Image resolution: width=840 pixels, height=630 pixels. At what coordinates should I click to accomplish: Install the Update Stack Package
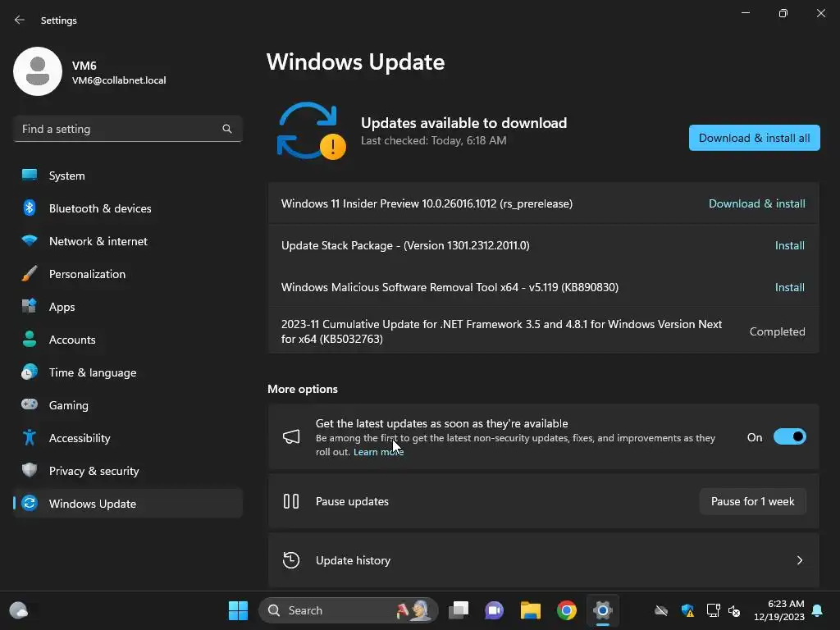(790, 245)
